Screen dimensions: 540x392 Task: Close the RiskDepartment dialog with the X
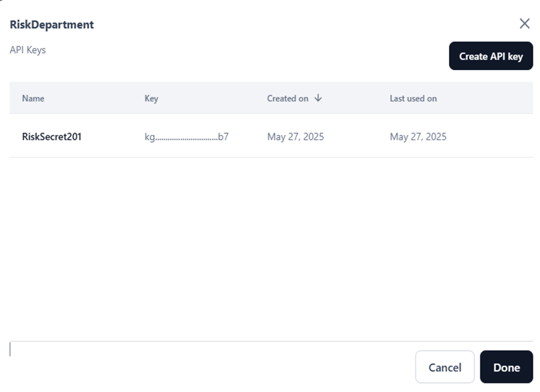pyautogui.click(x=524, y=24)
